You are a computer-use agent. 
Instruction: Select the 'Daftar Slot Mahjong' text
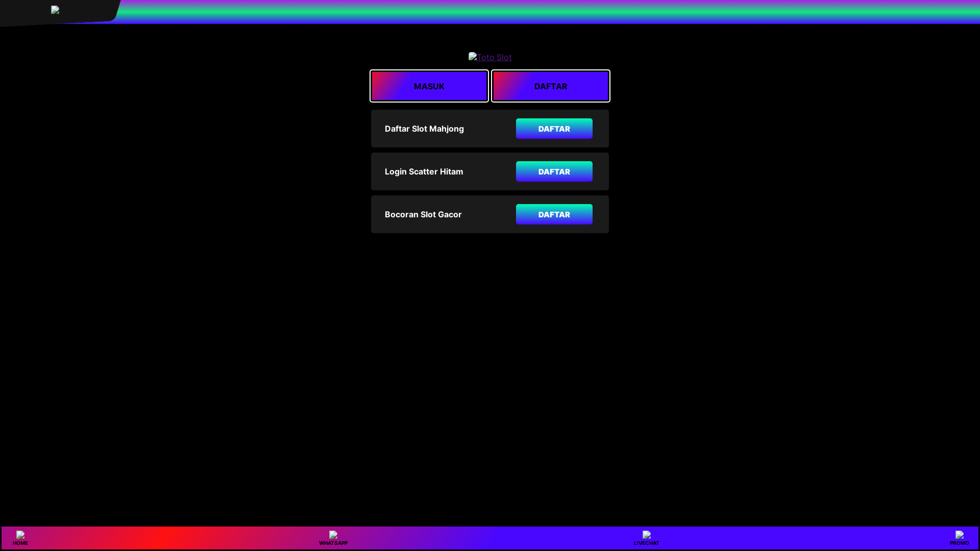pyautogui.click(x=424, y=129)
